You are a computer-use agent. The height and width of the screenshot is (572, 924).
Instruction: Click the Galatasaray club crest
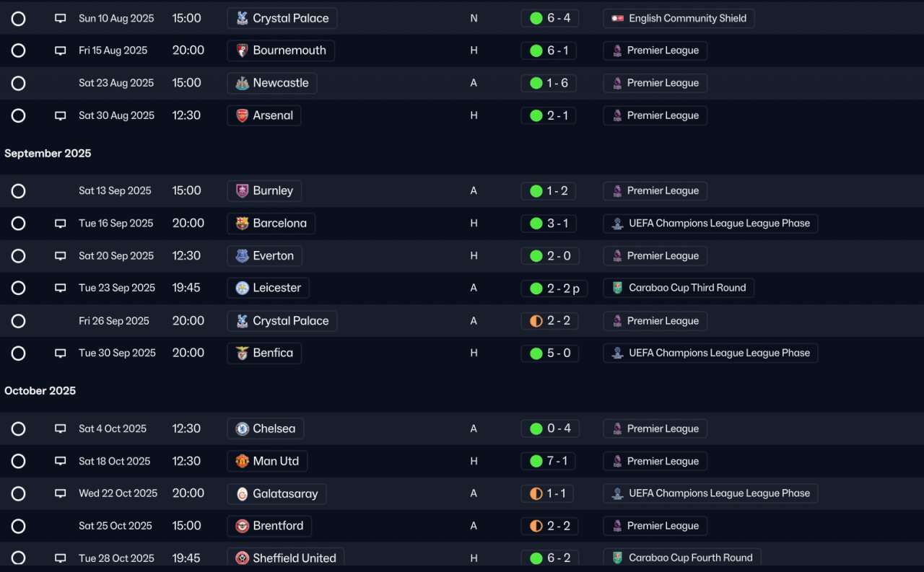pos(243,494)
